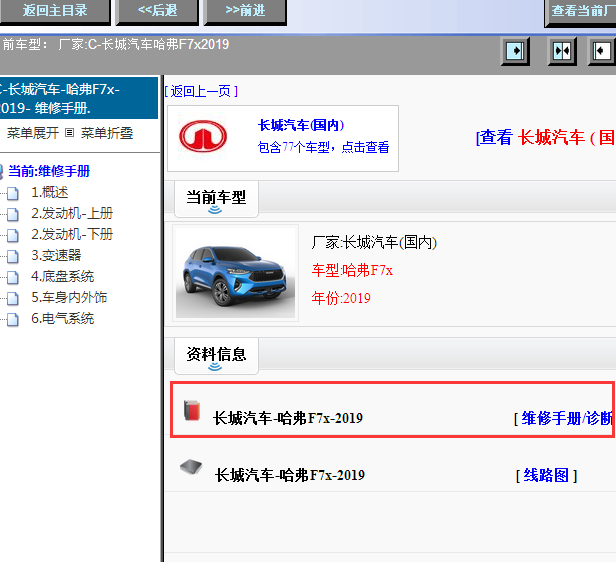Click 长城汽车-哈弗F7x-2019 title in wiring diagram row
Image resolution: width=616 pixels, height=562 pixels.
[x=290, y=475]
